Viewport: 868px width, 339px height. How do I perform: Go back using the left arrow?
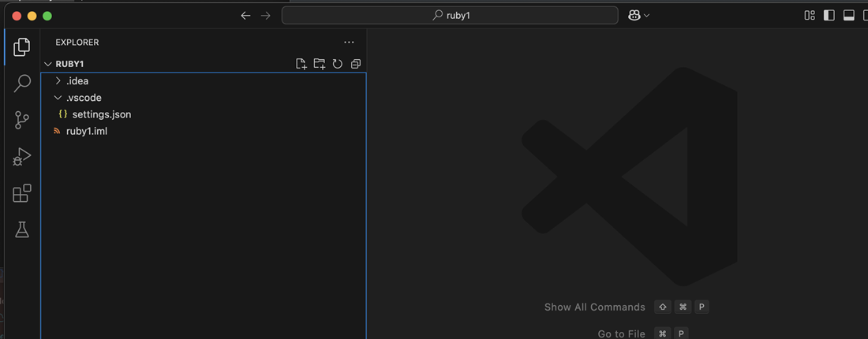pos(245,16)
